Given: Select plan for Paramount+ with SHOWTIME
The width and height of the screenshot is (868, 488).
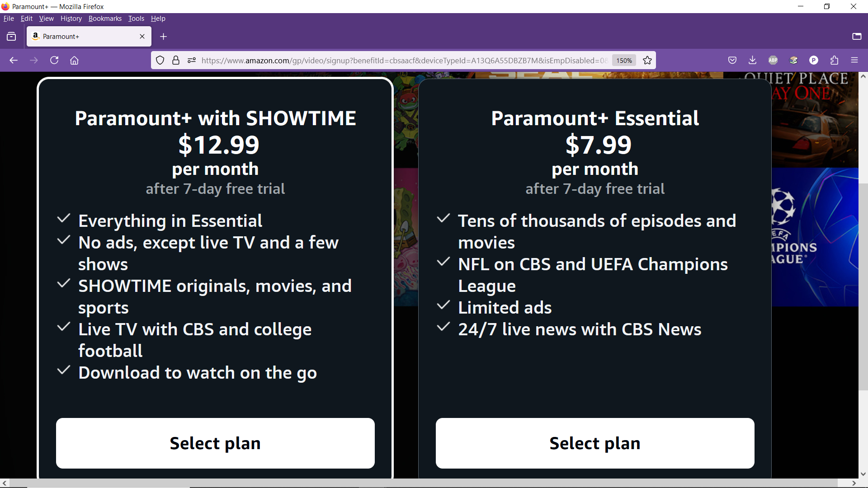Looking at the screenshot, I should click(x=215, y=443).
